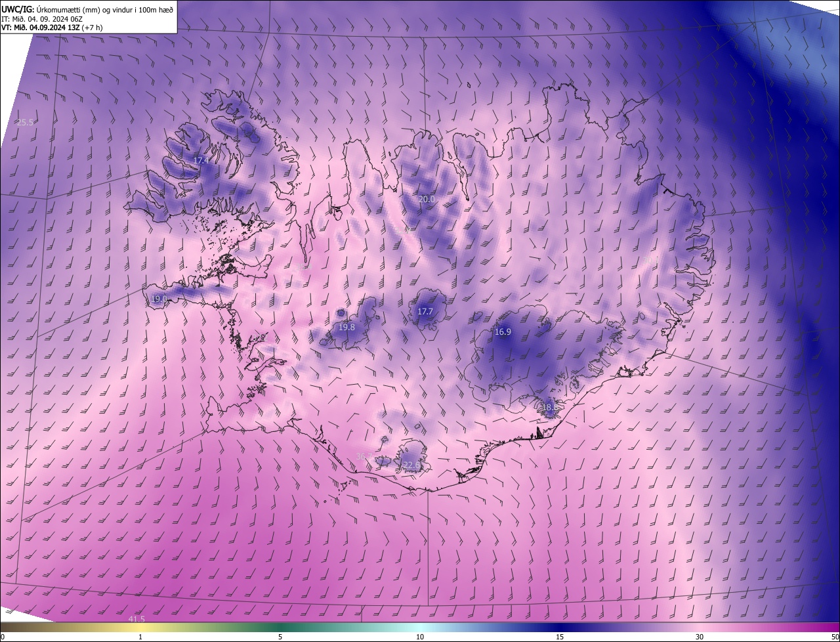Click the colour scale tick labelled 15
Viewport: 840px width, 642px height.
click(560, 637)
